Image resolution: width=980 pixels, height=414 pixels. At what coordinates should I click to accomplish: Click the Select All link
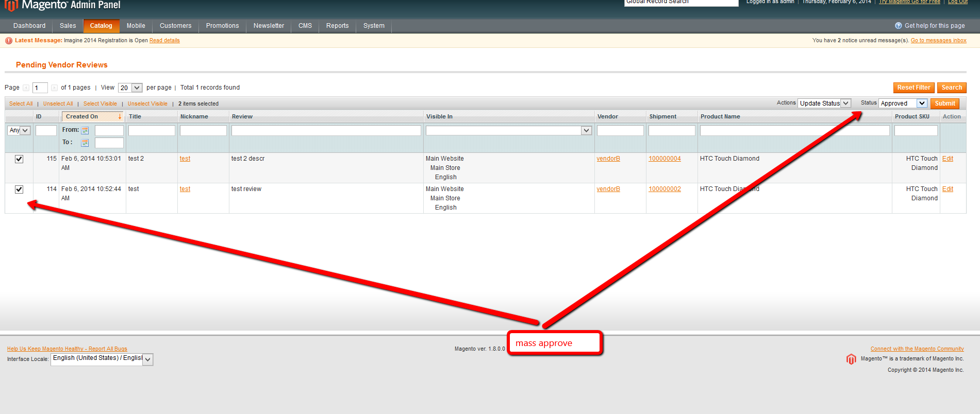(21, 104)
